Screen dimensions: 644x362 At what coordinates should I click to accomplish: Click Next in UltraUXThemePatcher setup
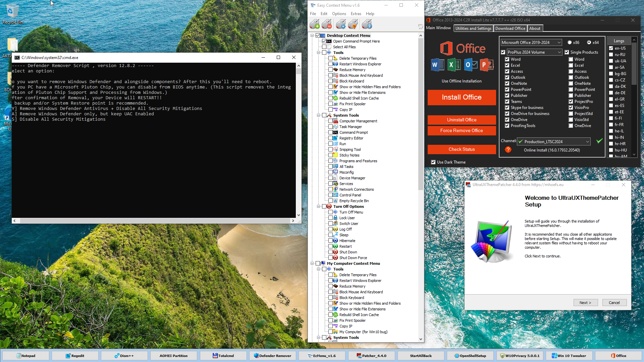(x=585, y=303)
